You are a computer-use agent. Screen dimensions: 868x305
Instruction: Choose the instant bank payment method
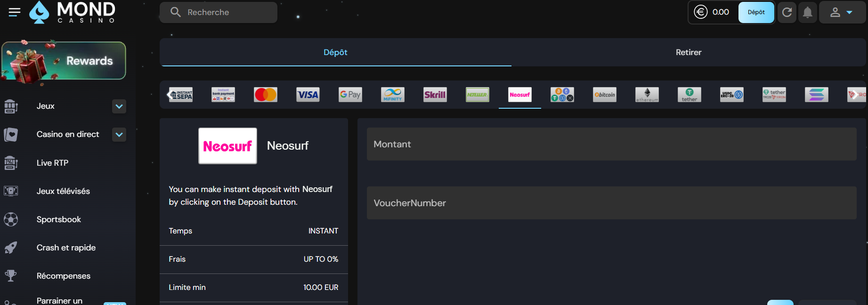click(x=223, y=95)
